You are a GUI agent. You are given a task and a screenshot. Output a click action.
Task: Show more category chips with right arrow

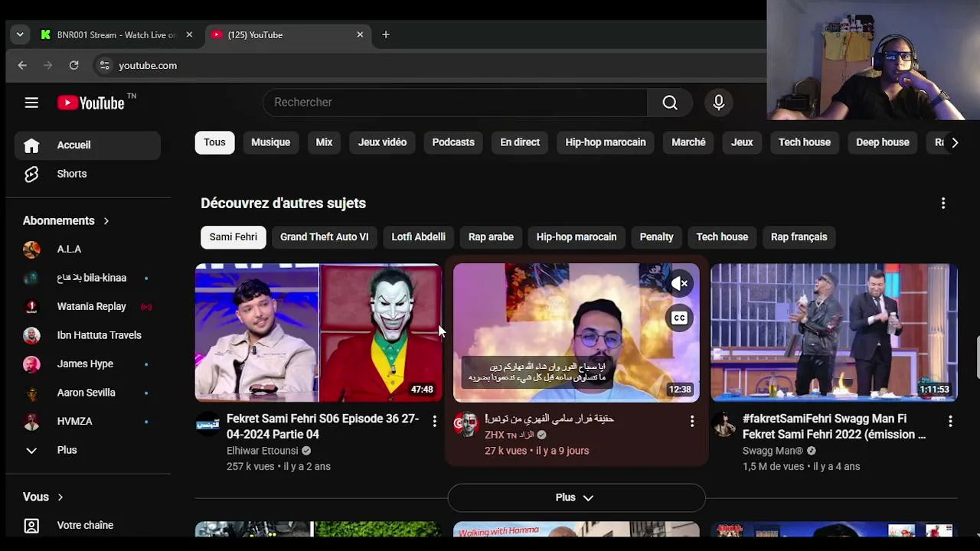[x=954, y=142]
